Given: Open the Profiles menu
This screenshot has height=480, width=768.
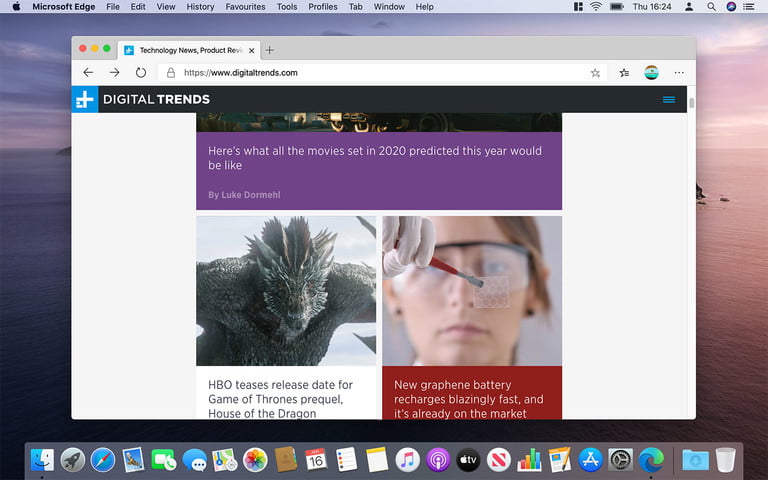Looking at the screenshot, I should coord(322,6).
